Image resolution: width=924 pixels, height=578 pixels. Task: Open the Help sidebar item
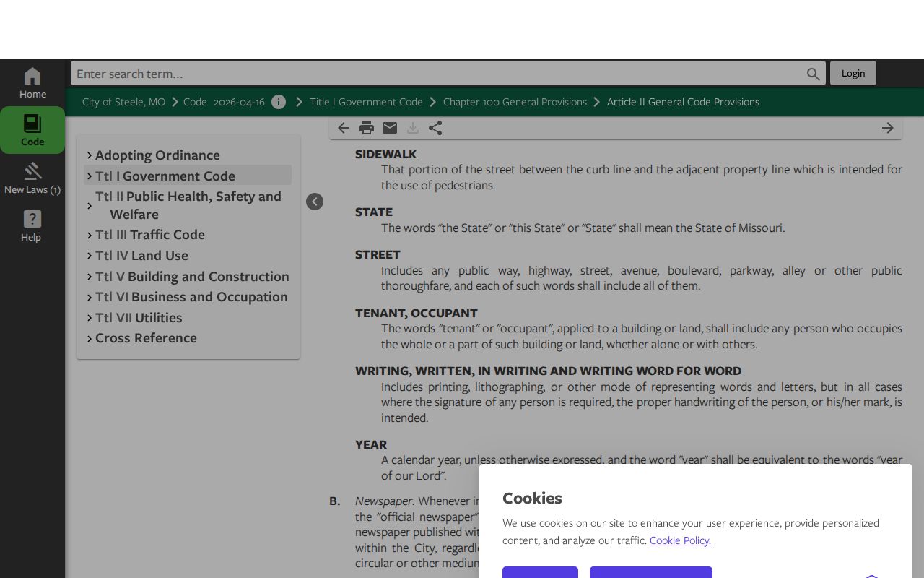point(31,226)
